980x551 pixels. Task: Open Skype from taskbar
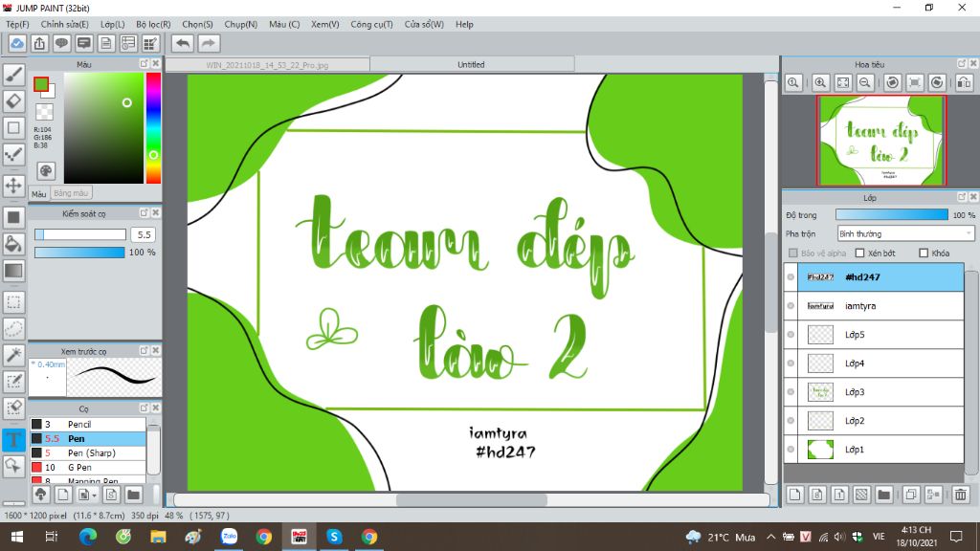(x=334, y=537)
